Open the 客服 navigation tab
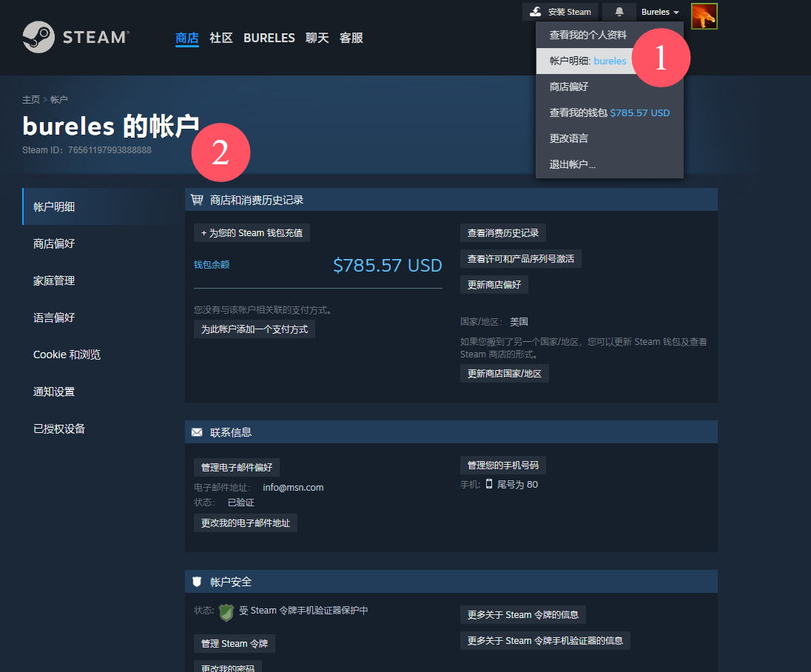The image size is (811, 672). click(x=351, y=38)
